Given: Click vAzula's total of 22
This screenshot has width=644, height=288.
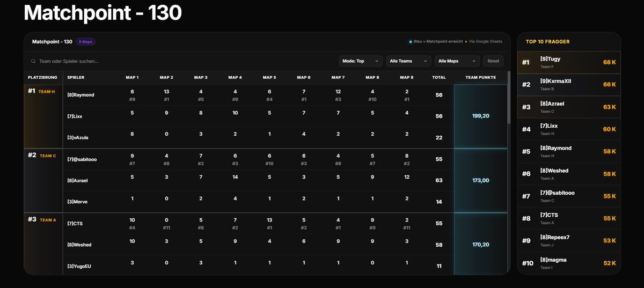Looking at the screenshot, I should (x=439, y=137).
